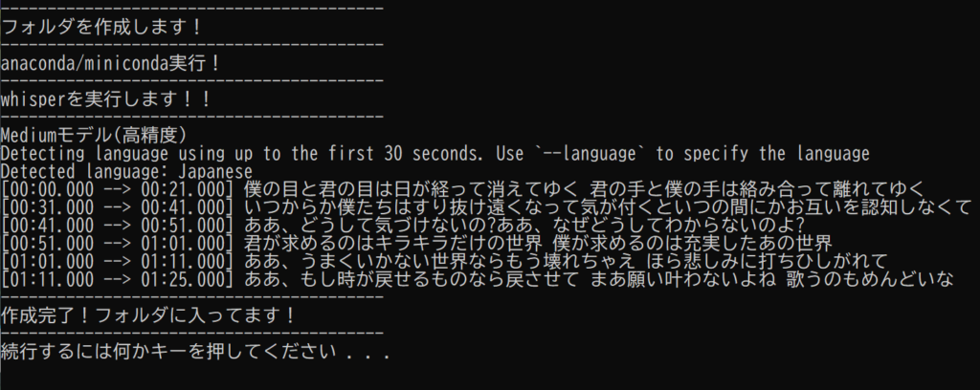Click the フォルダを作成します！ line
This screenshot has width=980, height=390.
click(x=101, y=28)
